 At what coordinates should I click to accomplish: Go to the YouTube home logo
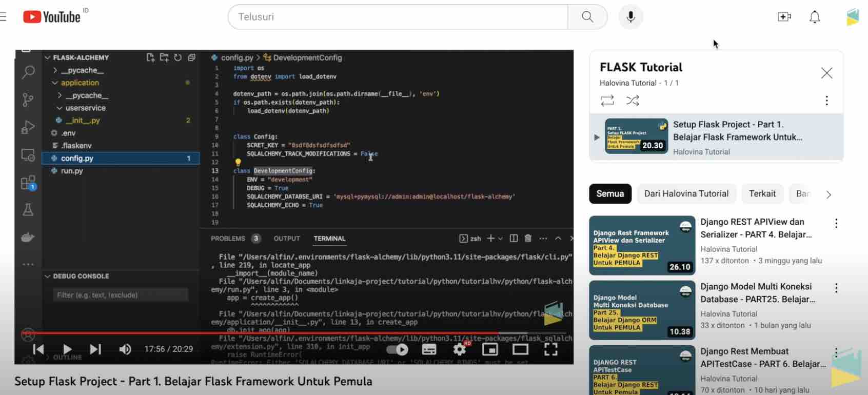pyautogui.click(x=52, y=17)
